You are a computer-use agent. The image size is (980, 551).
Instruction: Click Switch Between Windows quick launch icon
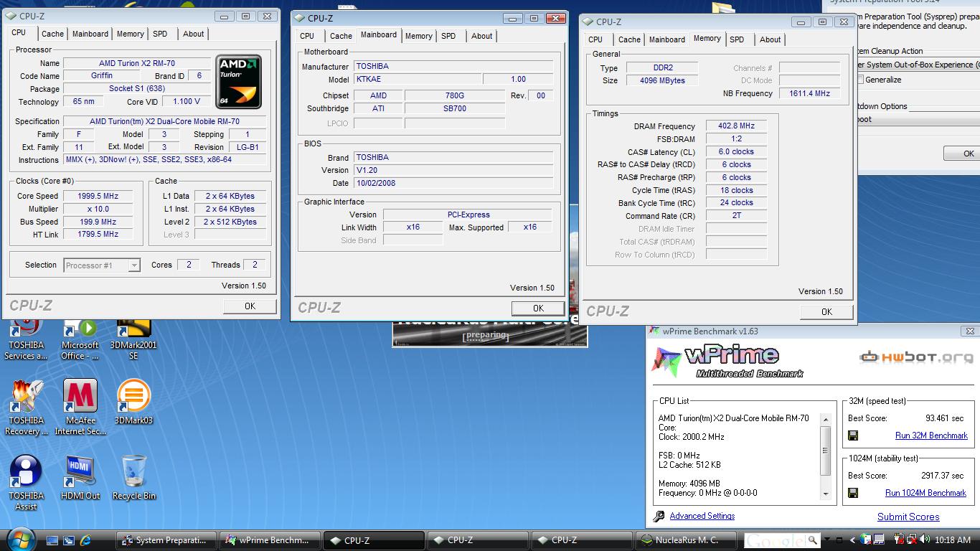pos(69,540)
